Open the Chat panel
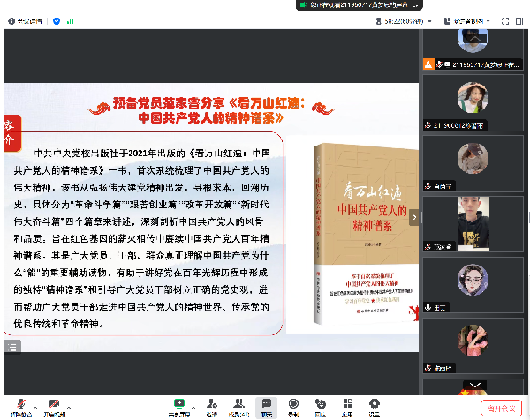The width and height of the screenshot is (530, 420). 266,405
